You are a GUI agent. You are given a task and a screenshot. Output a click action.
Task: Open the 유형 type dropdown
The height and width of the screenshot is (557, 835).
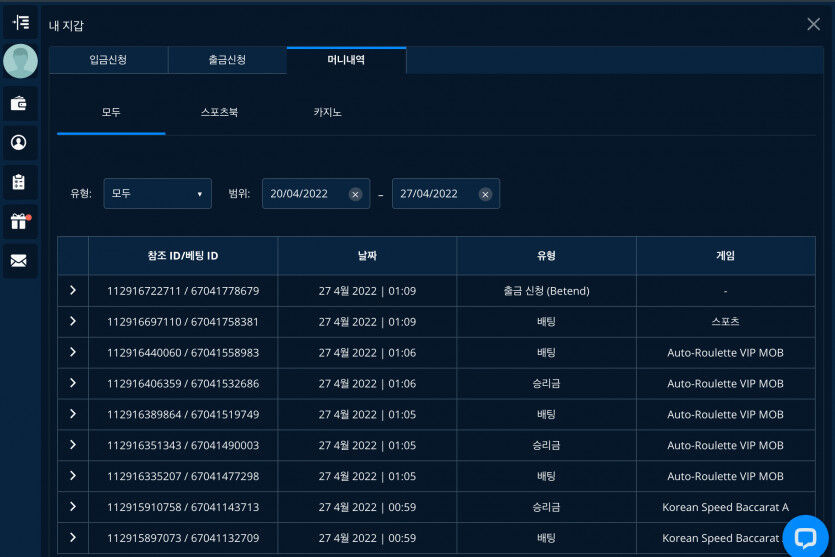(158, 193)
